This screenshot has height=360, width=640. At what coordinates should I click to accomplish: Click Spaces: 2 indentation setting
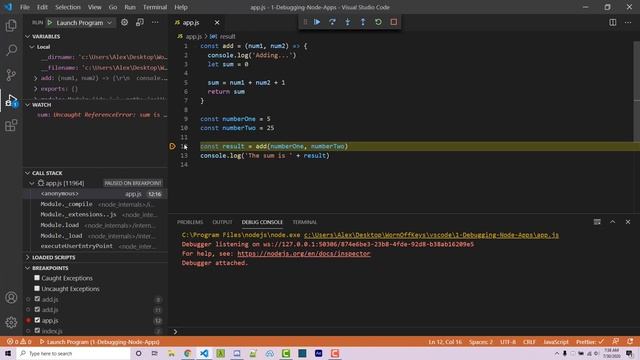pos(480,342)
